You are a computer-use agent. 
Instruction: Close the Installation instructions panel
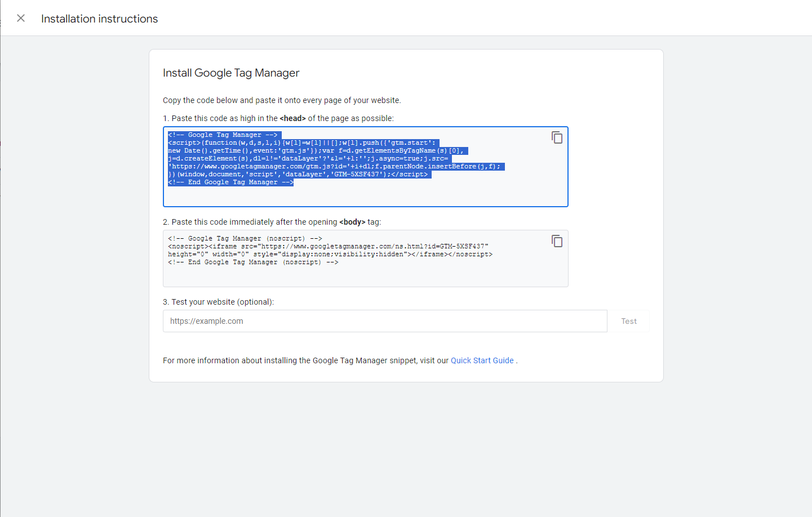point(21,18)
